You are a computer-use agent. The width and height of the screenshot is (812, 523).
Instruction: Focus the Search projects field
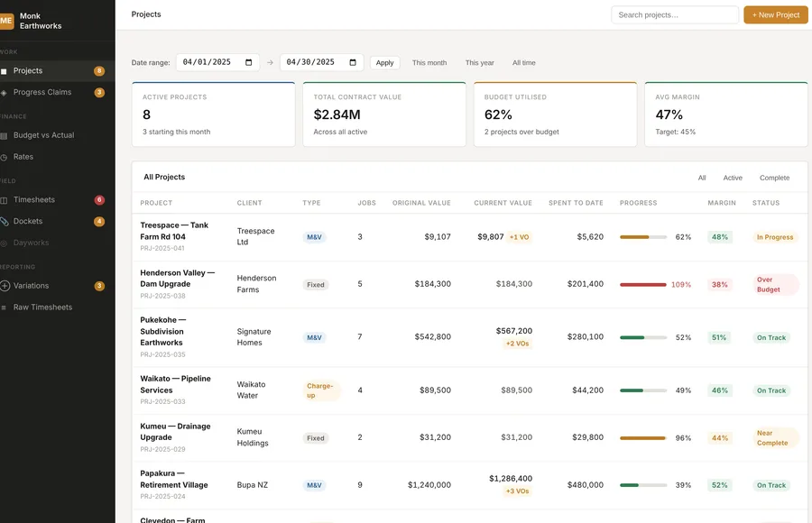675,15
